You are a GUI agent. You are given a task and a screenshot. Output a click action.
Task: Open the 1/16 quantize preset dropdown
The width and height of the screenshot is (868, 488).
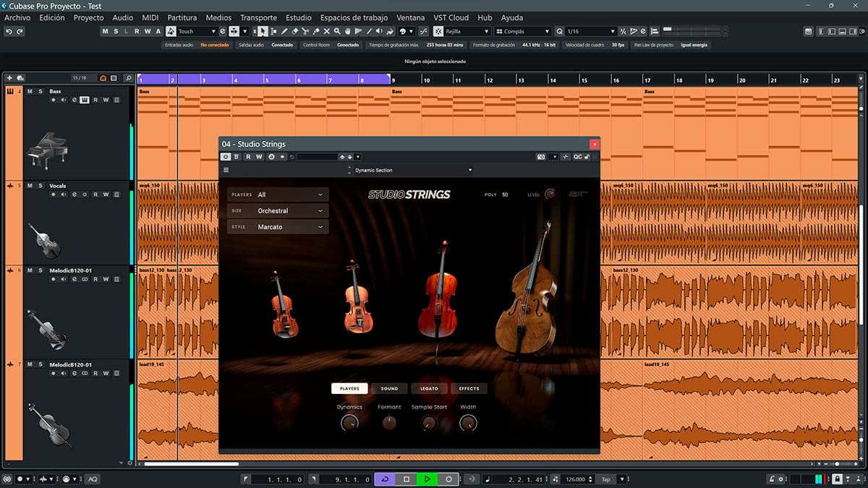[591, 31]
